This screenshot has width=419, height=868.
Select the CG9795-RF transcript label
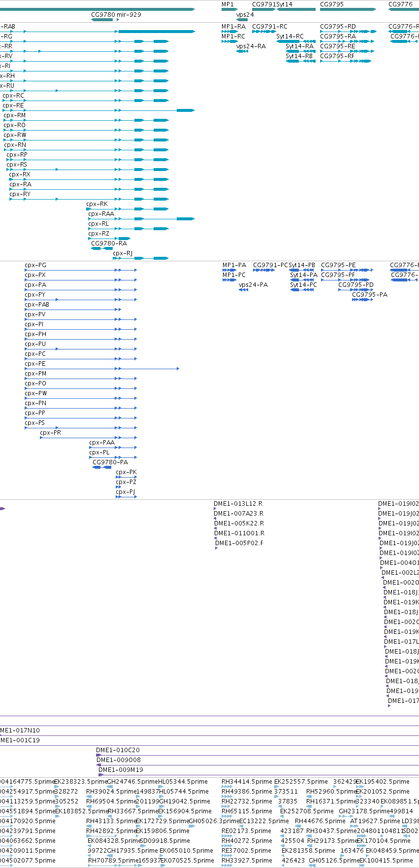[x=337, y=56]
